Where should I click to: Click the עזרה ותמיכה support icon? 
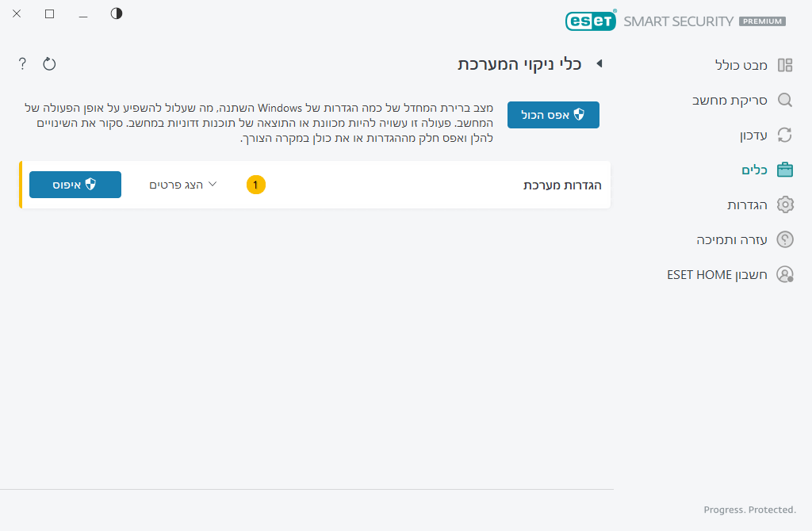785,239
